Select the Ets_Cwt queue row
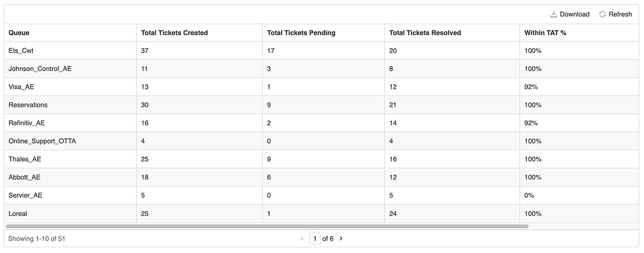Image resolution: width=644 pixels, height=253 pixels. [x=21, y=51]
